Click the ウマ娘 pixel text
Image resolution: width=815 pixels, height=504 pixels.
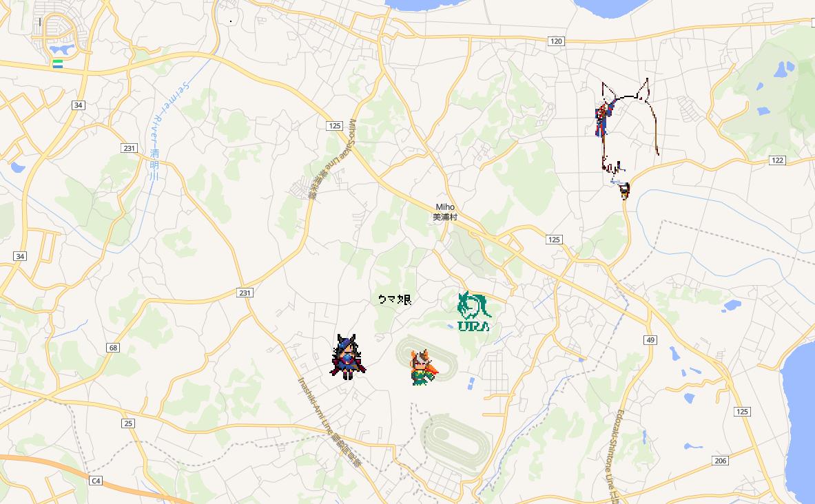pos(395,300)
